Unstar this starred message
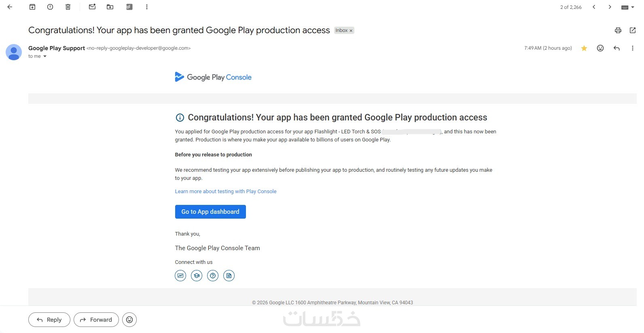This screenshot has height=333, width=644. point(584,48)
